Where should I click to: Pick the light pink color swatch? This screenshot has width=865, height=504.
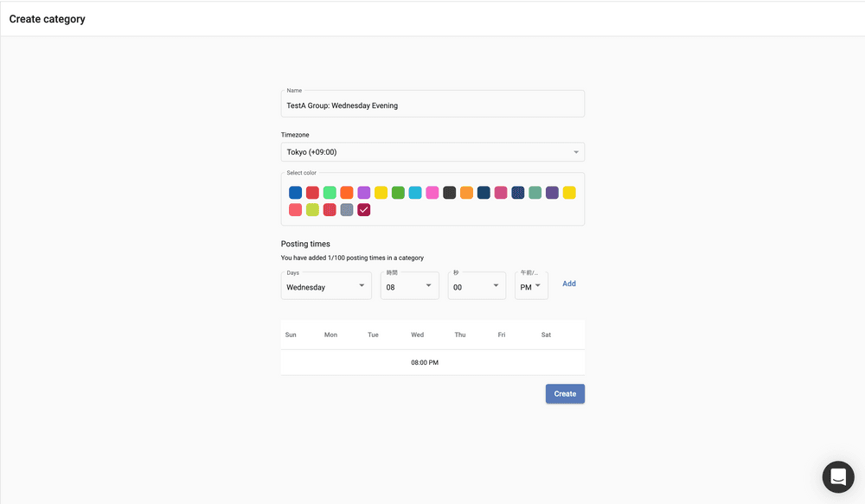point(432,193)
